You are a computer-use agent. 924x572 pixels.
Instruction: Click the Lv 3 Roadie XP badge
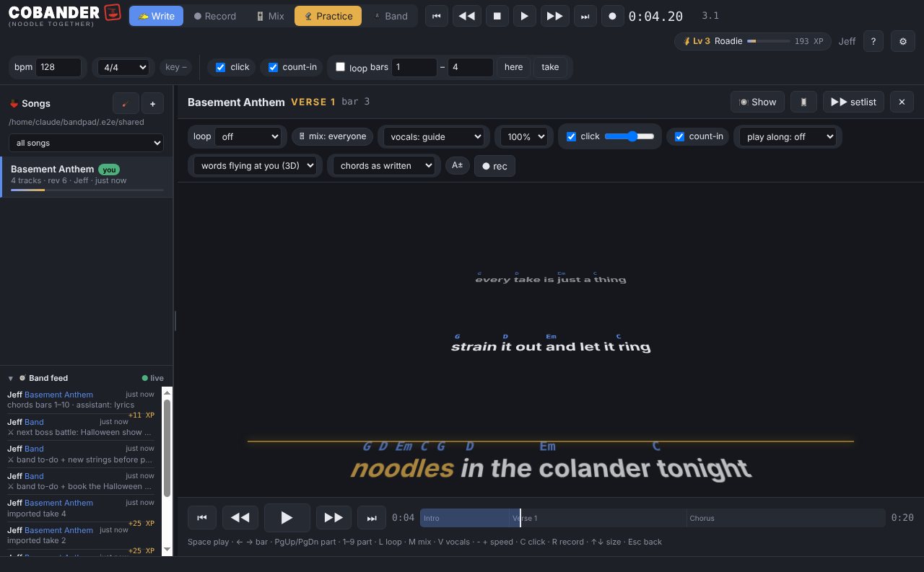[753, 41]
